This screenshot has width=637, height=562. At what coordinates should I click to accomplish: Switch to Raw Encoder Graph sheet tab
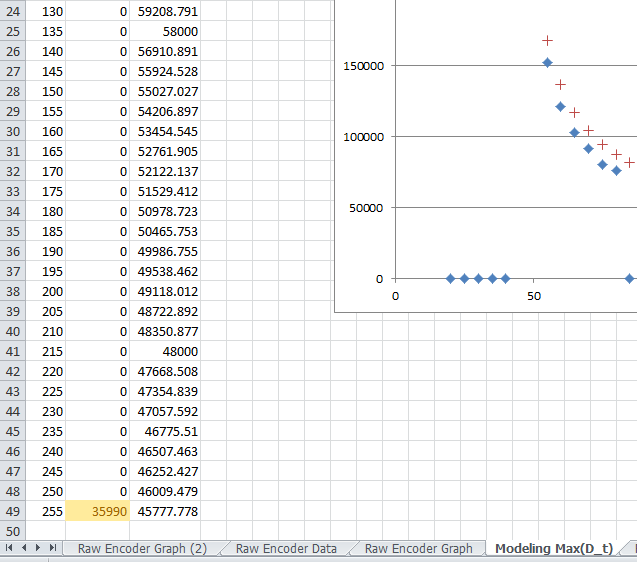pos(418,549)
